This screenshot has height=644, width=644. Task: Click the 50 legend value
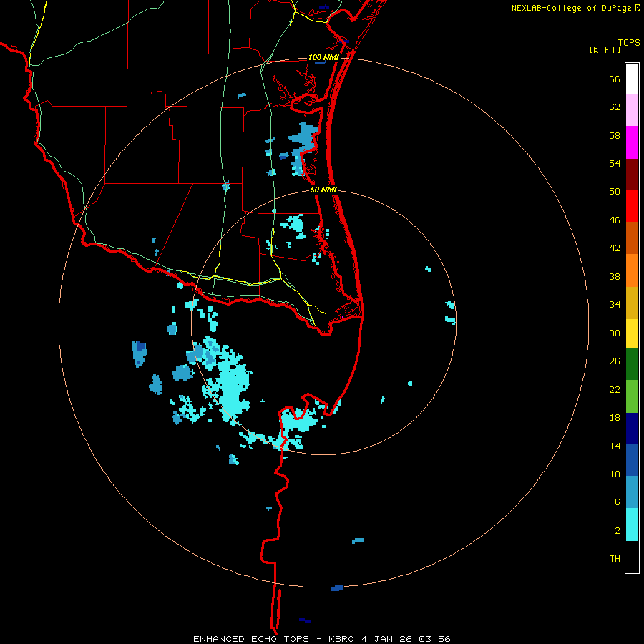615,191
